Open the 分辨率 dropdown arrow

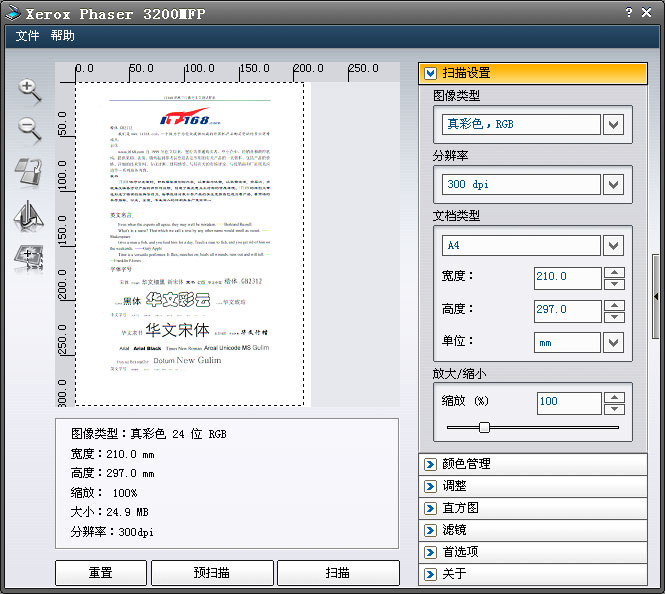614,184
